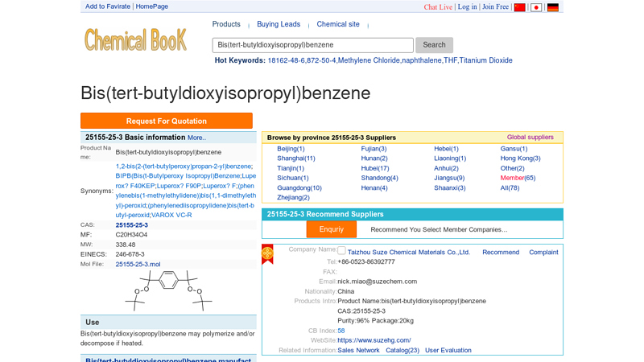Open the Products menu
644x362 pixels.
pyautogui.click(x=226, y=24)
